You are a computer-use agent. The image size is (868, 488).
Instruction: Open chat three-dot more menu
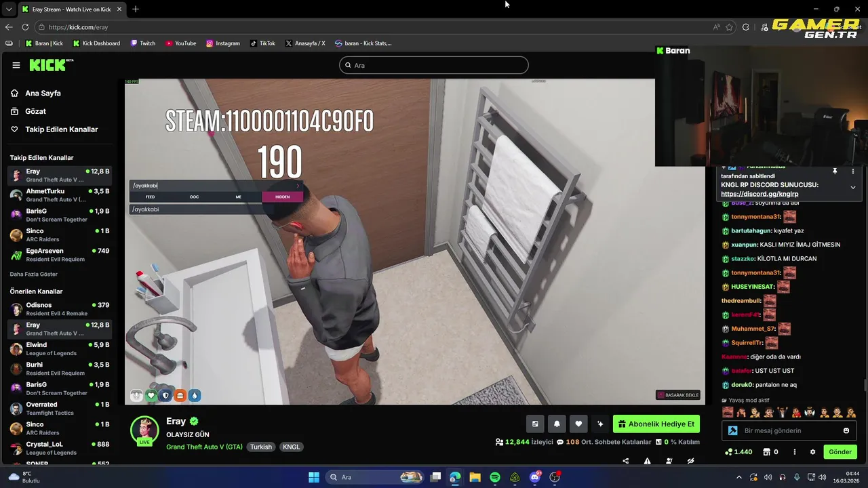pyautogui.click(x=795, y=452)
